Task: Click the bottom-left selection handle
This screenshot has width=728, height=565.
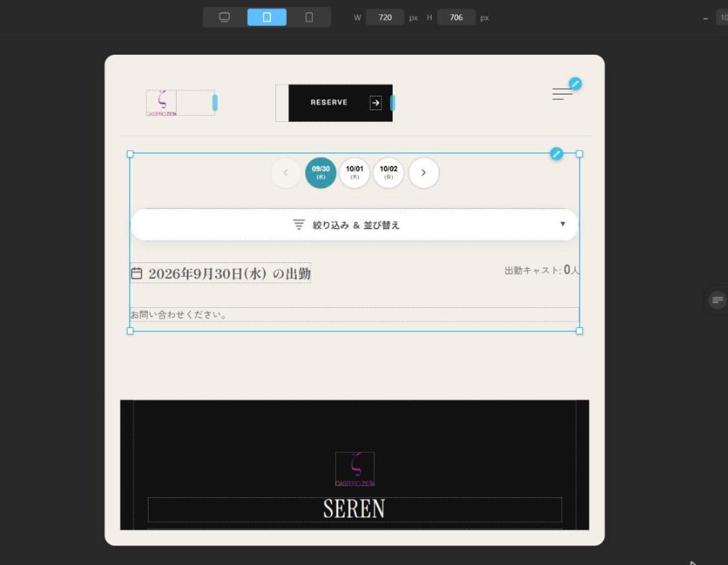Action: pos(130,331)
